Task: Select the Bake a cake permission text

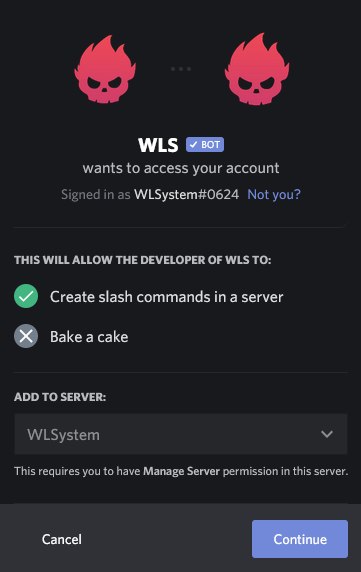Action: [89, 337]
